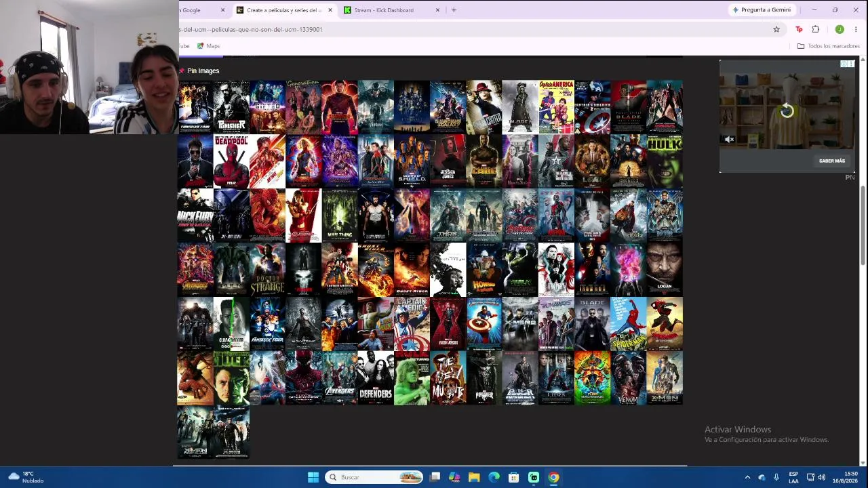
Task: Open the weather widget showing 18°C Nublado
Action: (25, 477)
